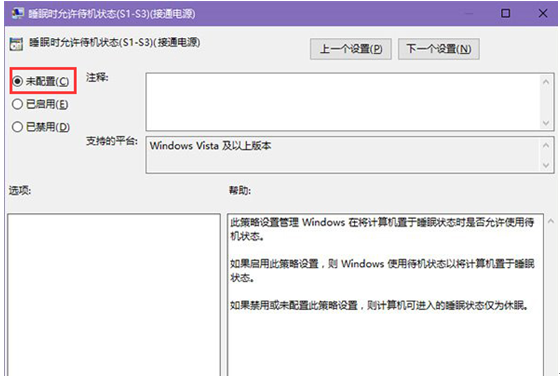Screen dimensions: 560x376
Task: Click the help paragraph starting 如果启用此策略设置
Action: [382, 271]
